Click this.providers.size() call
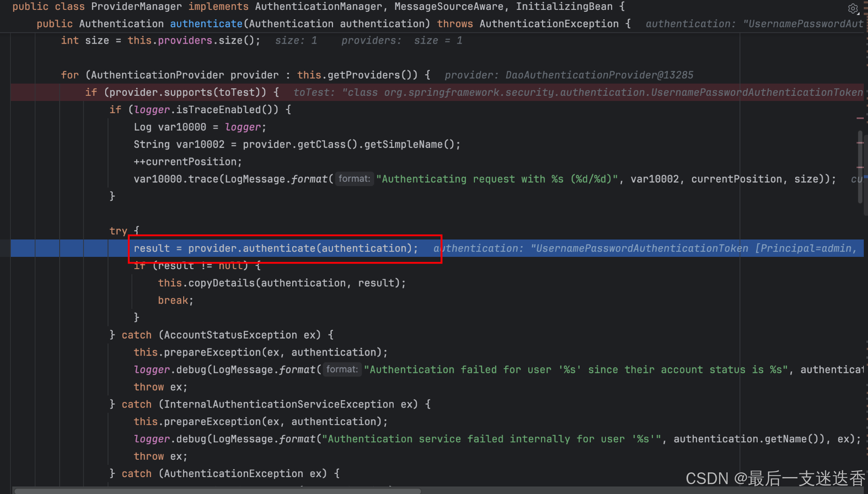This screenshot has height=494, width=868. click(191, 40)
